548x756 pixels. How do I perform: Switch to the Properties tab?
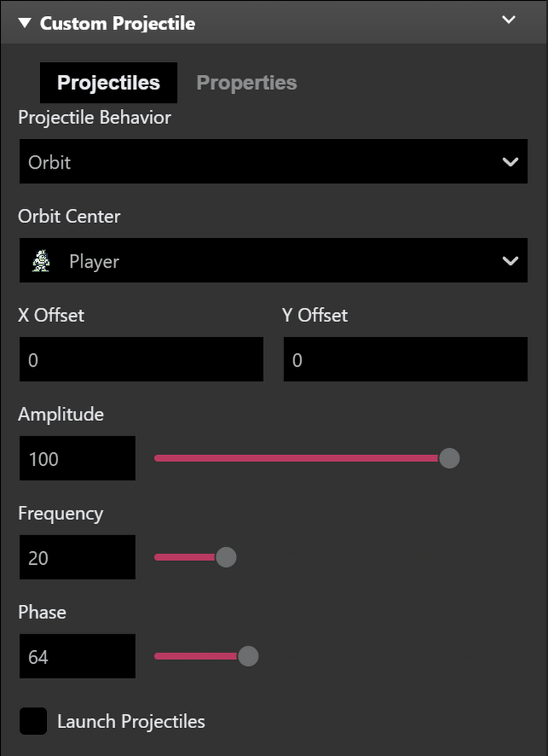246,82
